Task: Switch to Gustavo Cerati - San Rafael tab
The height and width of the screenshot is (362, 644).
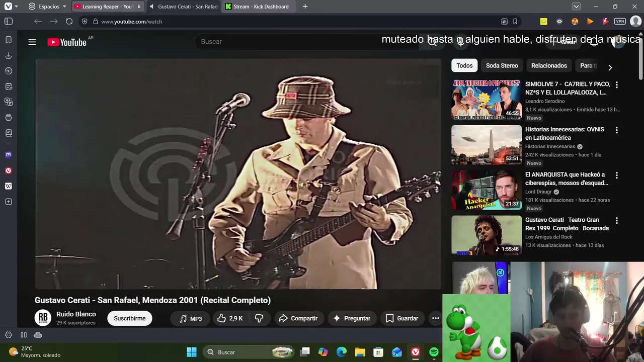Action: pyautogui.click(x=184, y=7)
